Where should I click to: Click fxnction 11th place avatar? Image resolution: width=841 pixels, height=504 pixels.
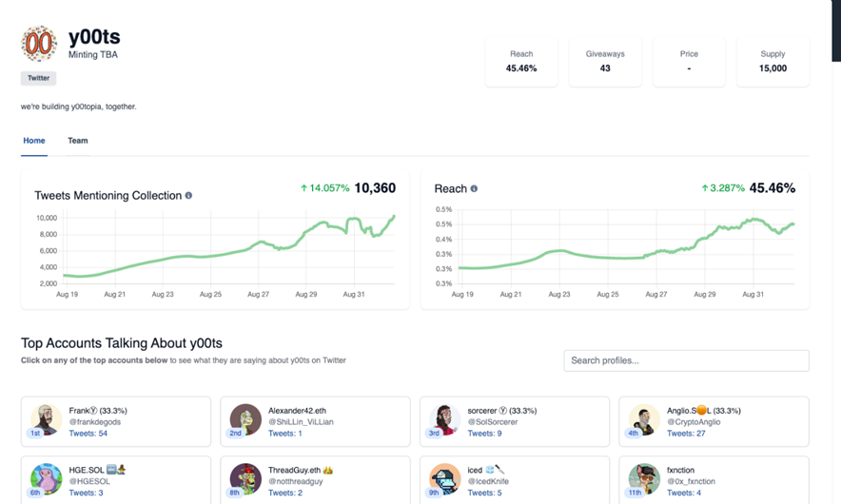[x=644, y=479]
